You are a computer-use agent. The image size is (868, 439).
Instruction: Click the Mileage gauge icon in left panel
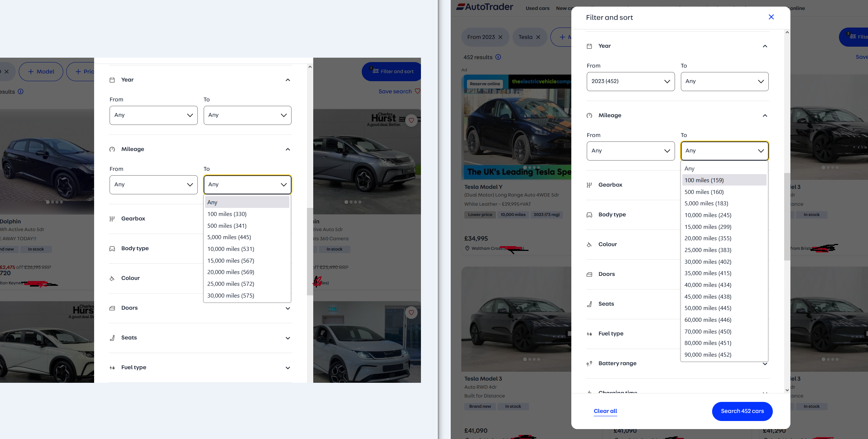[x=112, y=150]
